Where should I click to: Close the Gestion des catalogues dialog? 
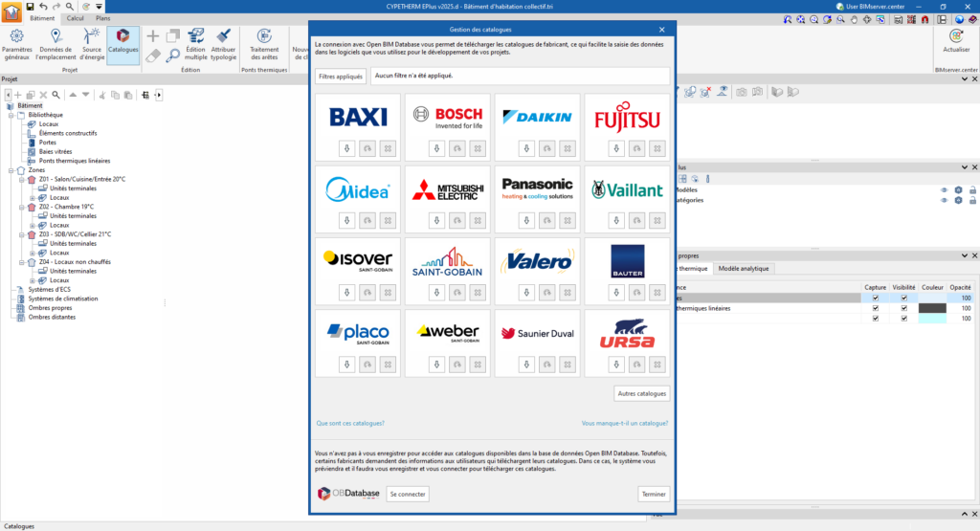662,30
